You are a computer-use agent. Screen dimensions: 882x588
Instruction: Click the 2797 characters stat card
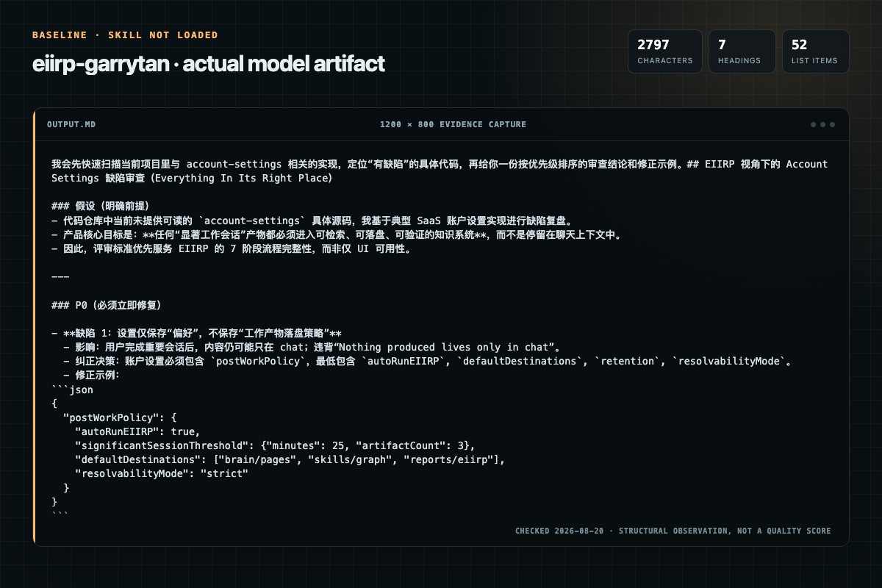coord(664,51)
